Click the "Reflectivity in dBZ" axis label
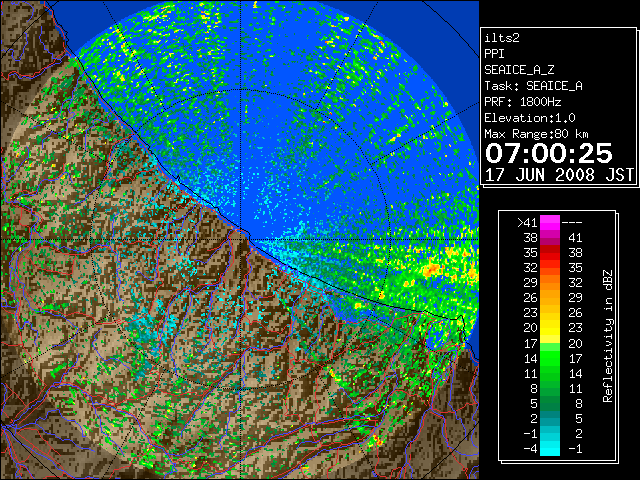640x480 pixels. (x=608, y=336)
